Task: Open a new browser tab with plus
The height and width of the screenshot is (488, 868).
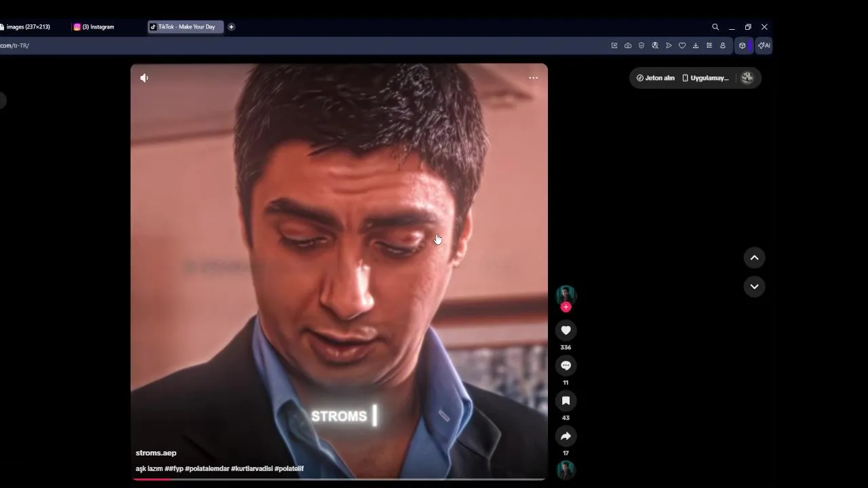Action: (231, 27)
